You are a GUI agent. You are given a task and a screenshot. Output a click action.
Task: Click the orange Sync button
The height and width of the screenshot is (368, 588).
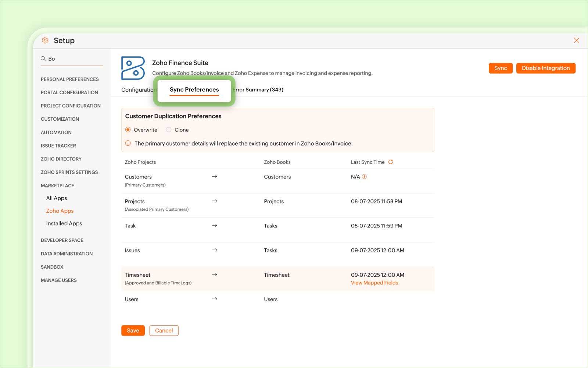tap(501, 68)
